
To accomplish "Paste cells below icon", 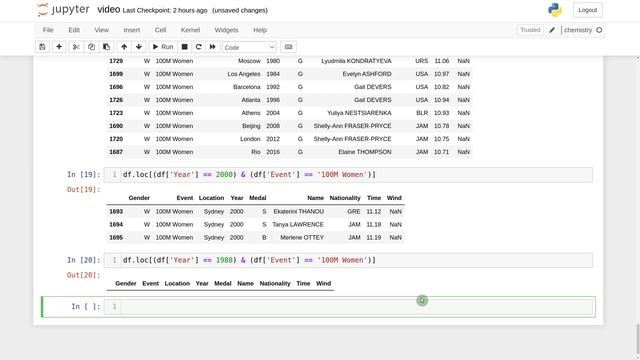I will pos(106,47).
